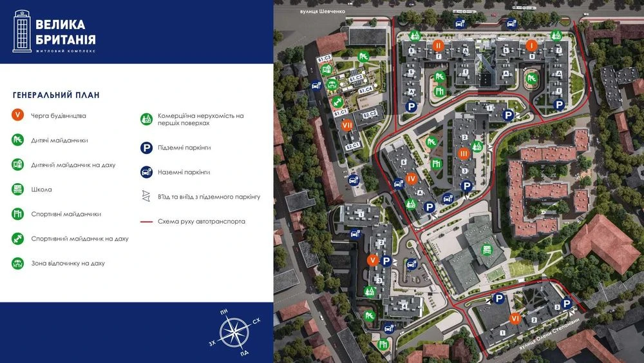Click the compass rose icon
The width and height of the screenshot is (644, 363).
[x=234, y=332]
